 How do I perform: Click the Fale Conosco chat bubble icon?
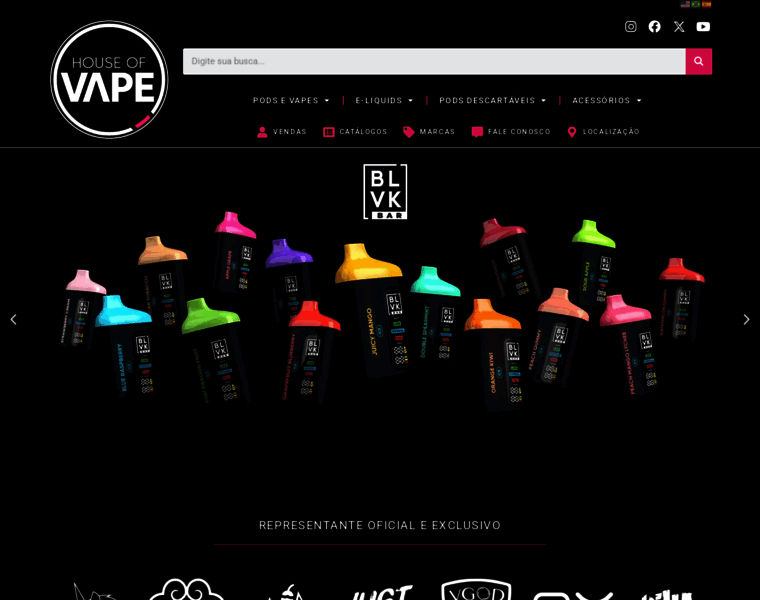[x=477, y=132]
